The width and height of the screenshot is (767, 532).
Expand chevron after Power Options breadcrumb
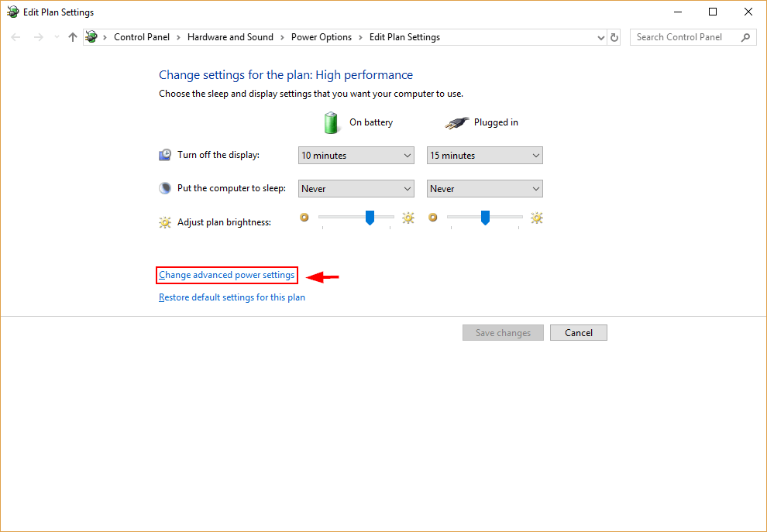360,37
